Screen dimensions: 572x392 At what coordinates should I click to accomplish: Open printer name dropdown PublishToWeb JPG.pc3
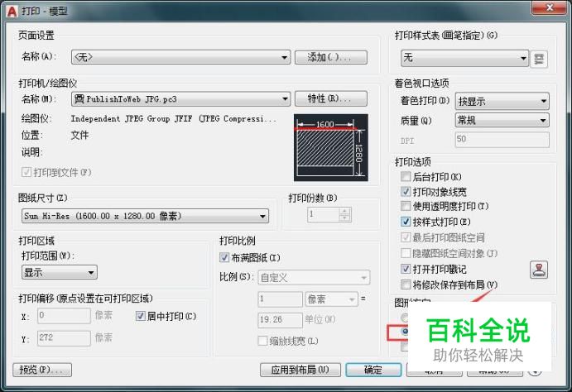point(181,98)
